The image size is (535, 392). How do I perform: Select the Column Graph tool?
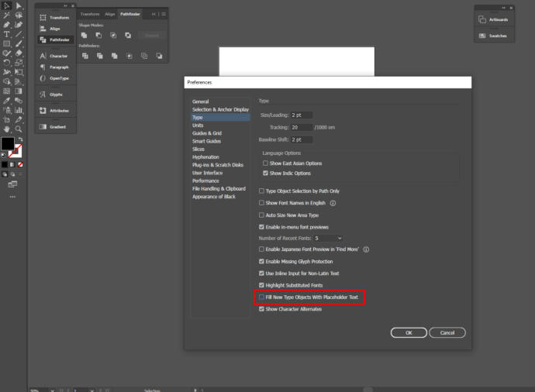19,110
